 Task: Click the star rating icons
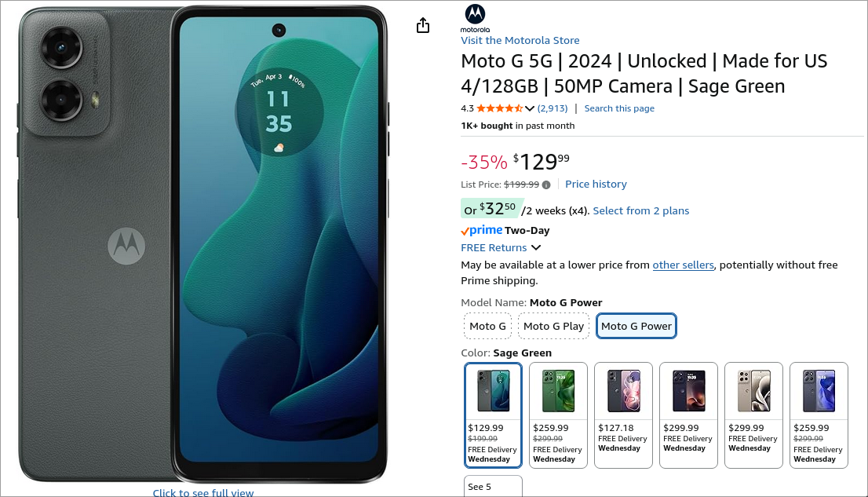tap(499, 108)
